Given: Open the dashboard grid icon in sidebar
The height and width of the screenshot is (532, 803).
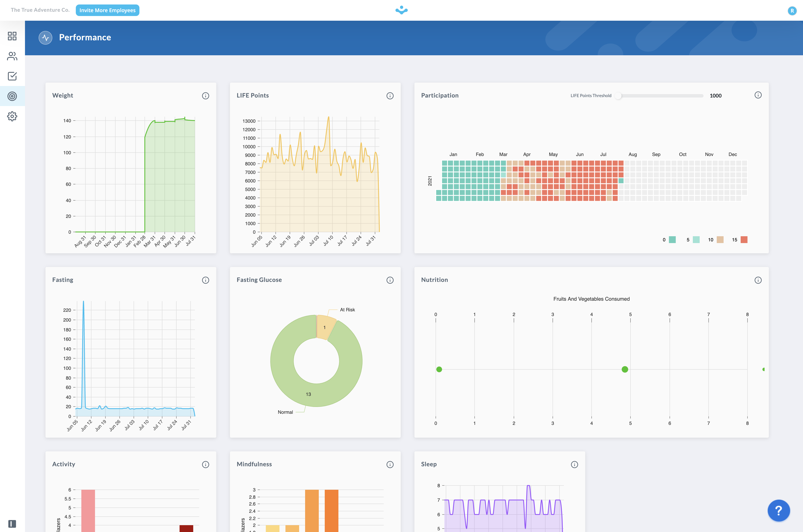Looking at the screenshot, I should click(12, 36).
